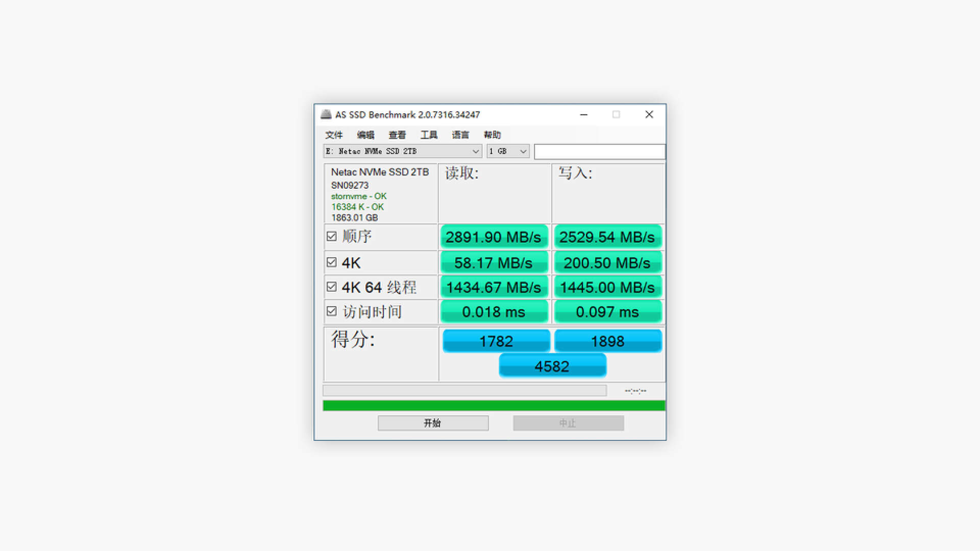Open the 1 GB test size dropdown
This screenshot has width=980, height=551.
[507, 151]
